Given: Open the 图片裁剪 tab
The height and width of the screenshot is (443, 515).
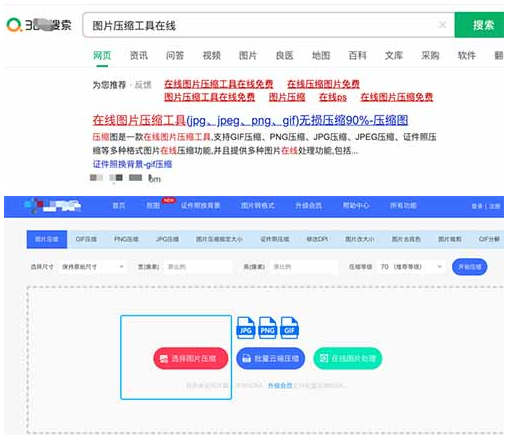Looking at the screenshot, I should coord(450,239).
